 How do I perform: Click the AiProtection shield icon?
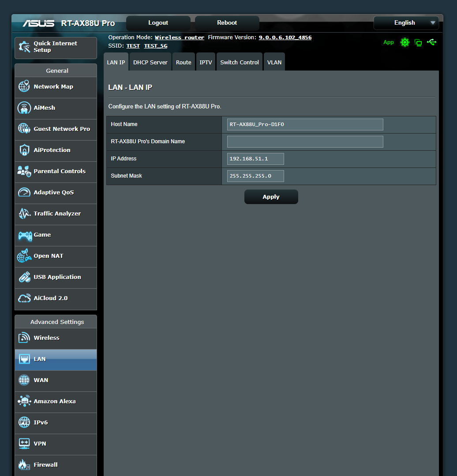(x=24, y=150)
